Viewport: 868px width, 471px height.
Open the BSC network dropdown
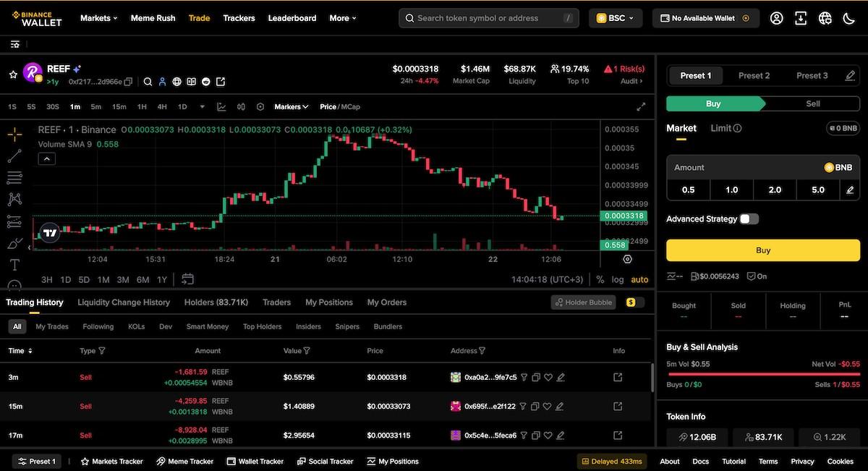616,17
